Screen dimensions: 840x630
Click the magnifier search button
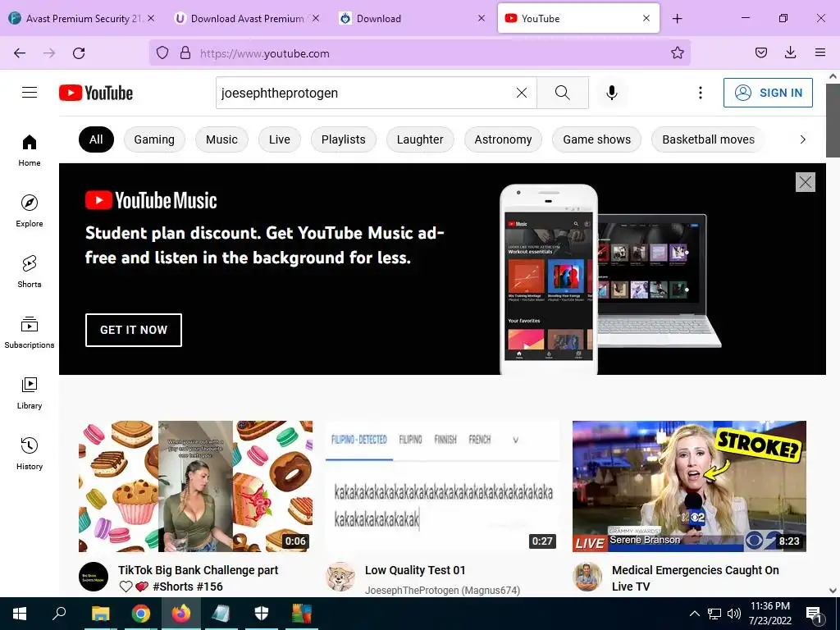pos(563,93)
